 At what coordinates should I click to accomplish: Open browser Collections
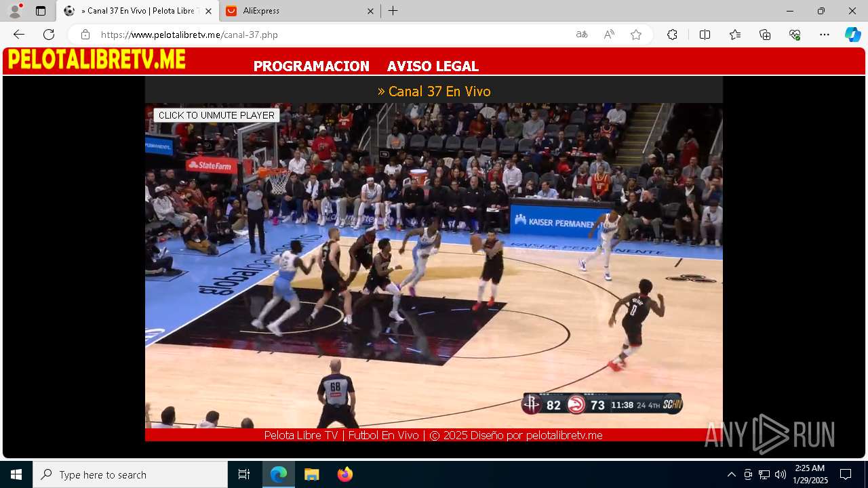pos(765,35)
